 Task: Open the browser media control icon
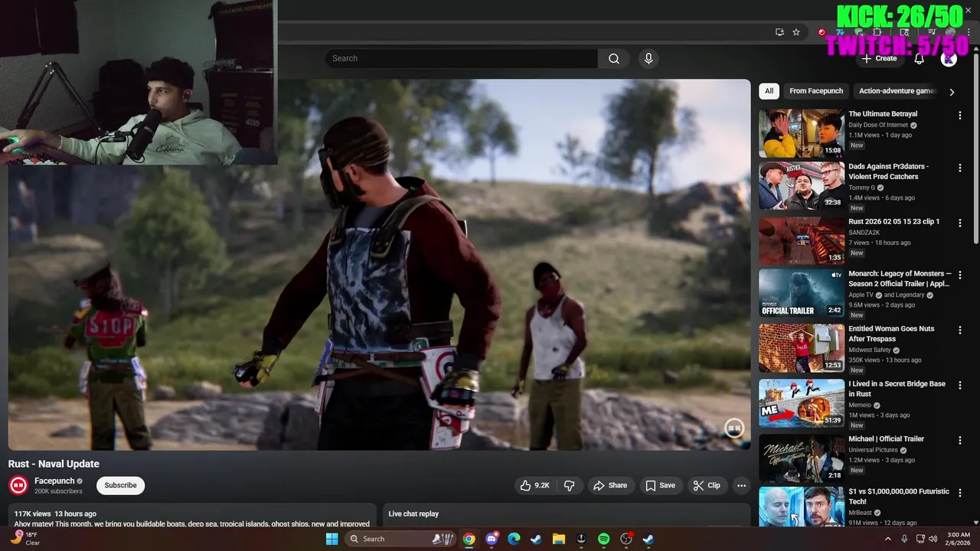point(932,32)
